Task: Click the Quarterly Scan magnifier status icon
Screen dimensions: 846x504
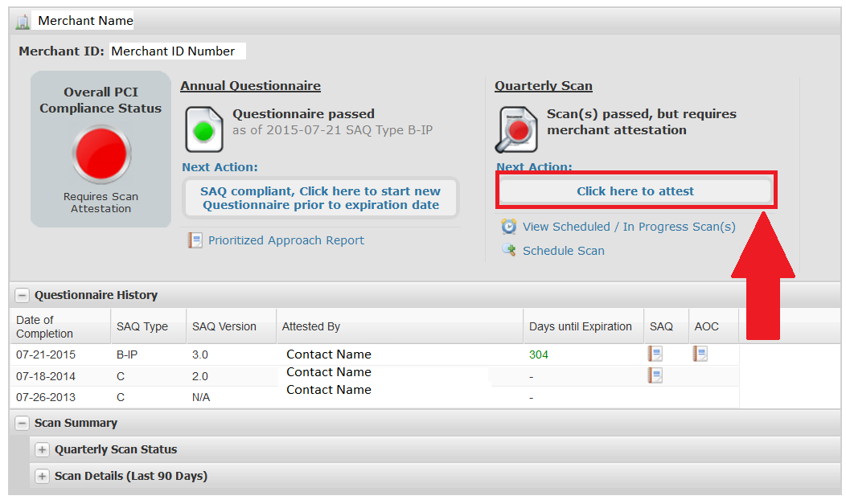Action: [x=516, y=130]
